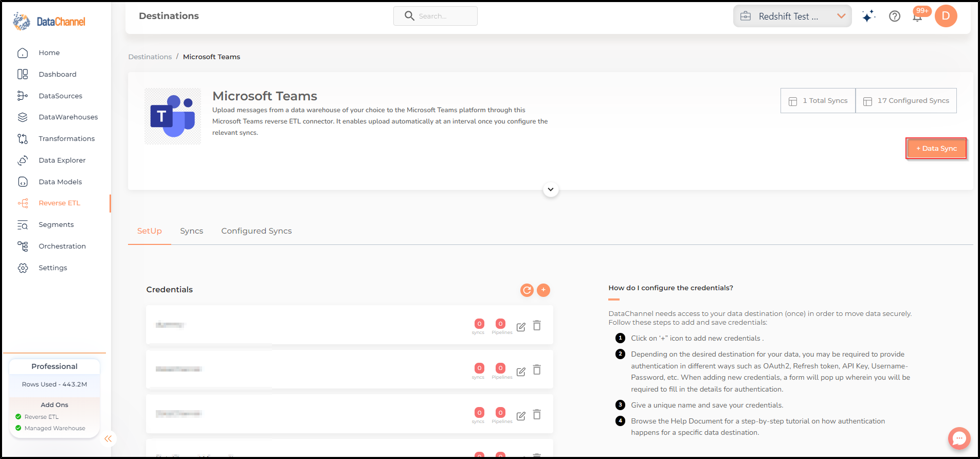Click the AI sparkle icon

tap(868, 16)
